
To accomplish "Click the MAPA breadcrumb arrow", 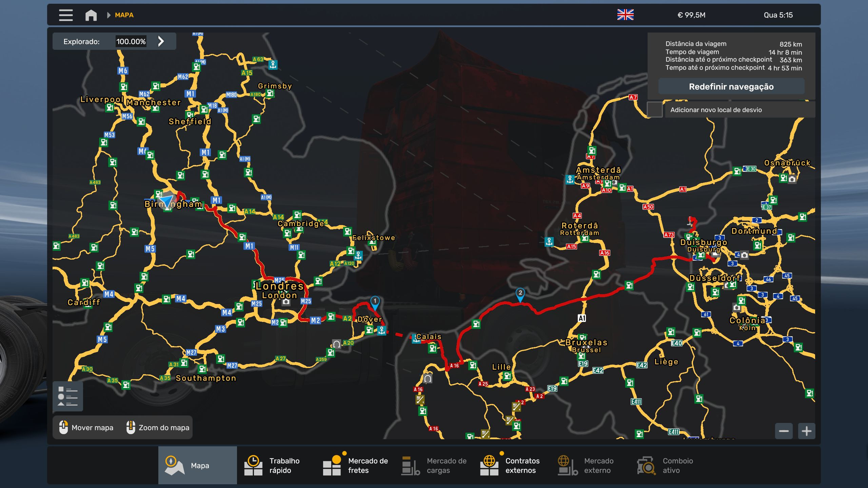I will 108,15.
